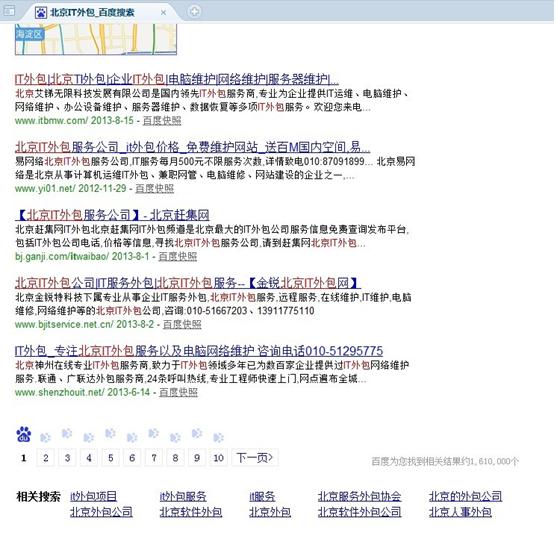Select current page number 1

coord(24,458)
